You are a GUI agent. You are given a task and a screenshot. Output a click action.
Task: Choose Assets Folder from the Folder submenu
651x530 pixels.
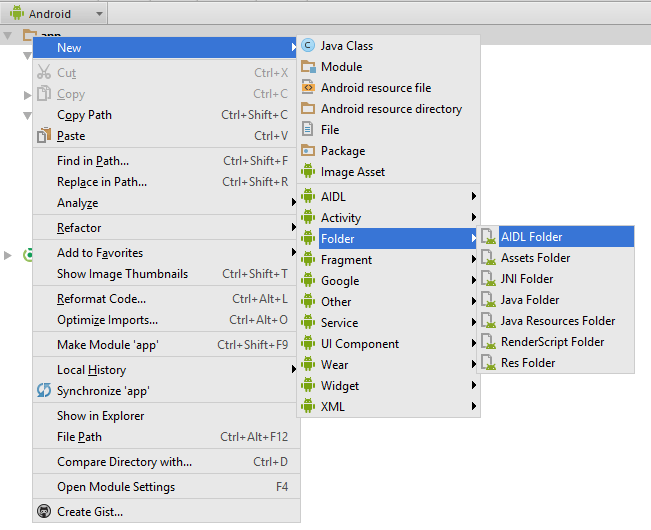[x=535, y=258]
